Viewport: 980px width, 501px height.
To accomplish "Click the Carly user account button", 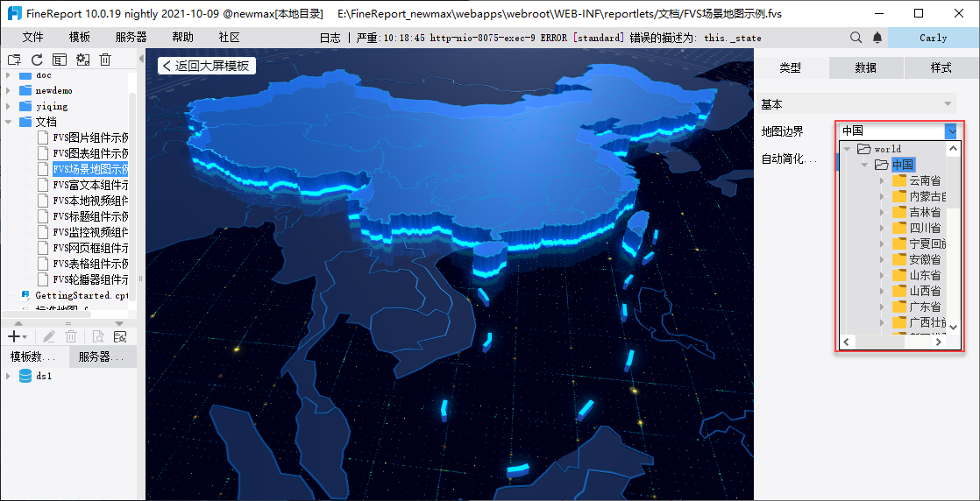I will [934, 39].
